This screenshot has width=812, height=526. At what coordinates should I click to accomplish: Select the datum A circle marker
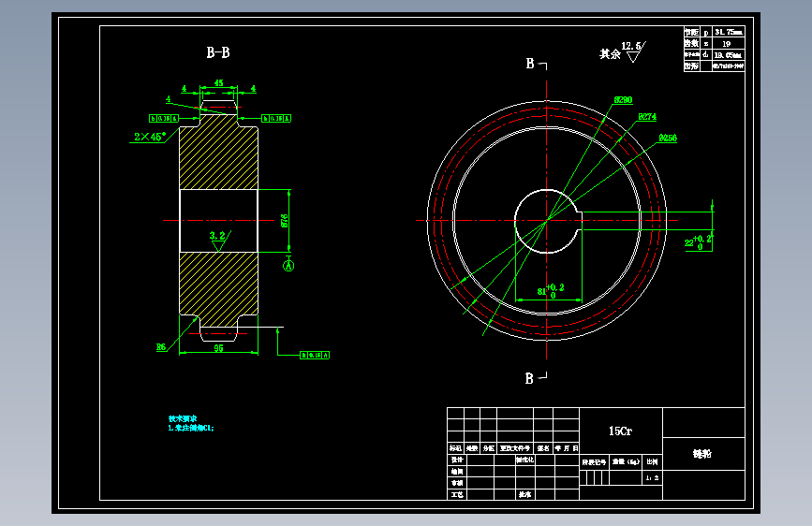288,266
